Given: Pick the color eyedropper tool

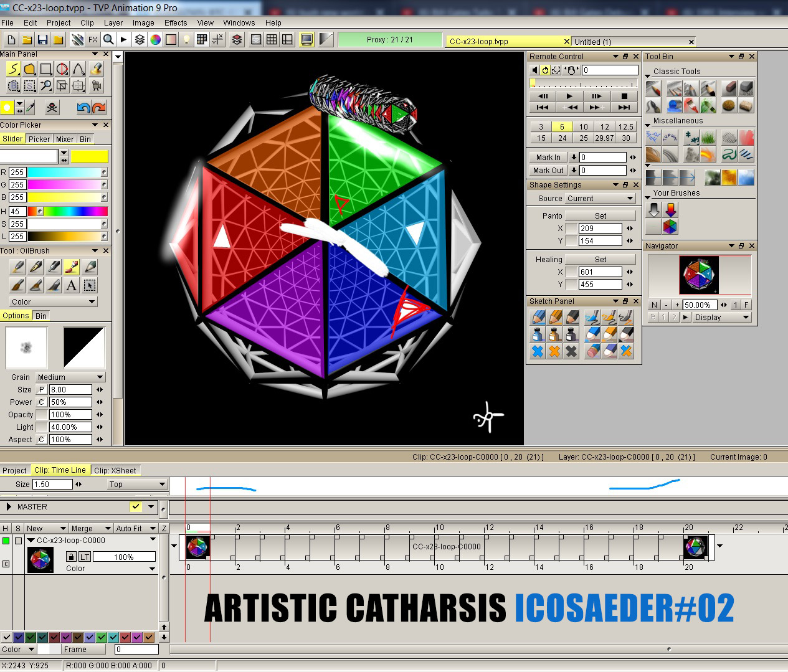Looking at the screenshot, I should coord(31,107).
